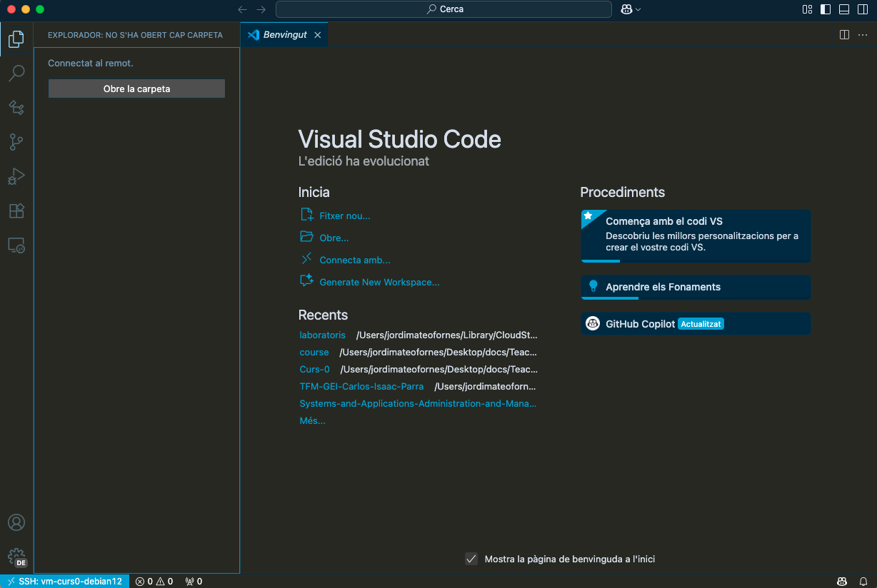Click the connected-nodes icon below Search
This screenshot has width=877, height=588.
pos(16,108)
